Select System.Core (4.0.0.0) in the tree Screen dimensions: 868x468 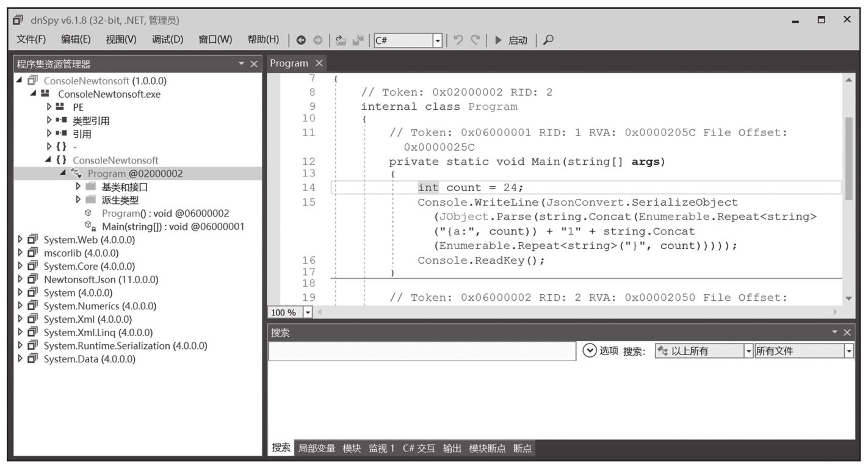pyautogui.click(x=89, y=266)
